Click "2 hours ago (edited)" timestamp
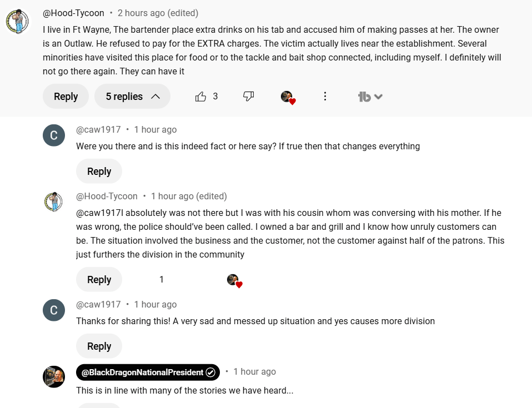532x408 pixels. pos(158,13)
